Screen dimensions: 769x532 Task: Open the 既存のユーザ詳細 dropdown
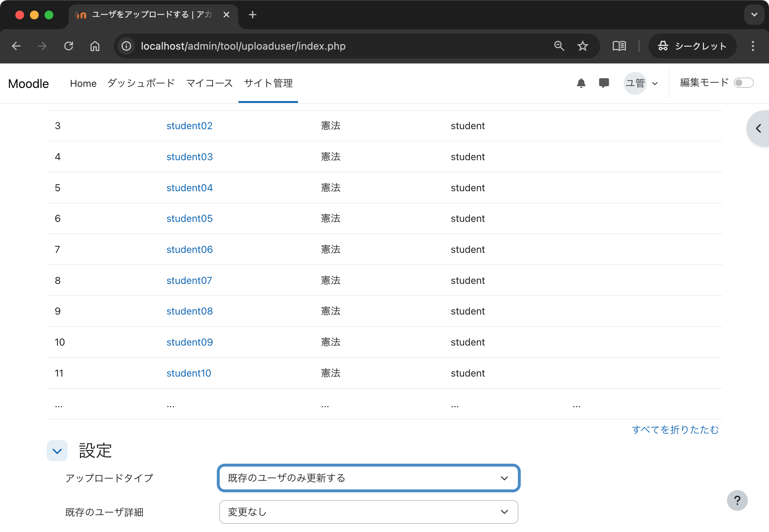[x=368, y=512]
